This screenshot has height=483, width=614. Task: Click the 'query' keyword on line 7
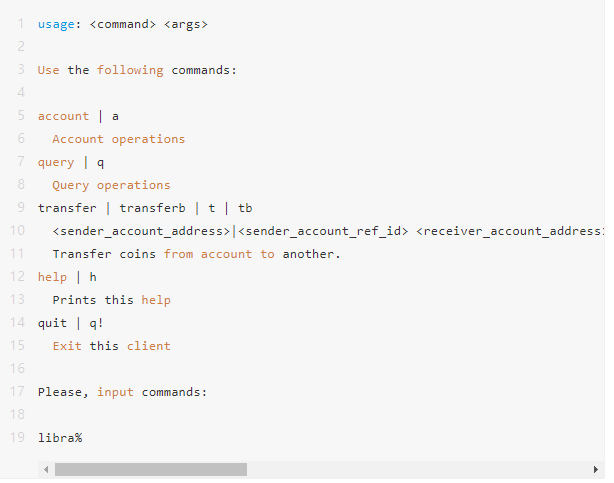pyautogui.click(x=56, y=163)
